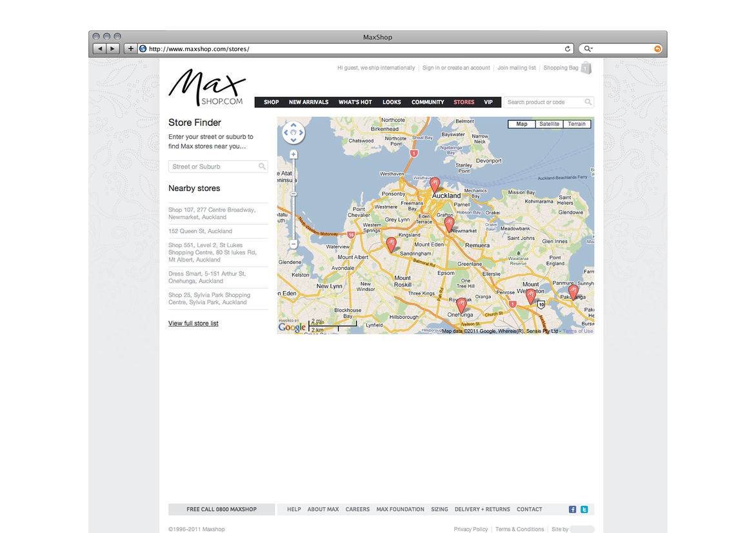Click the browser search magnifier icon
The height and width of the screenshot is (533, 756).
[x=588, y=48]
